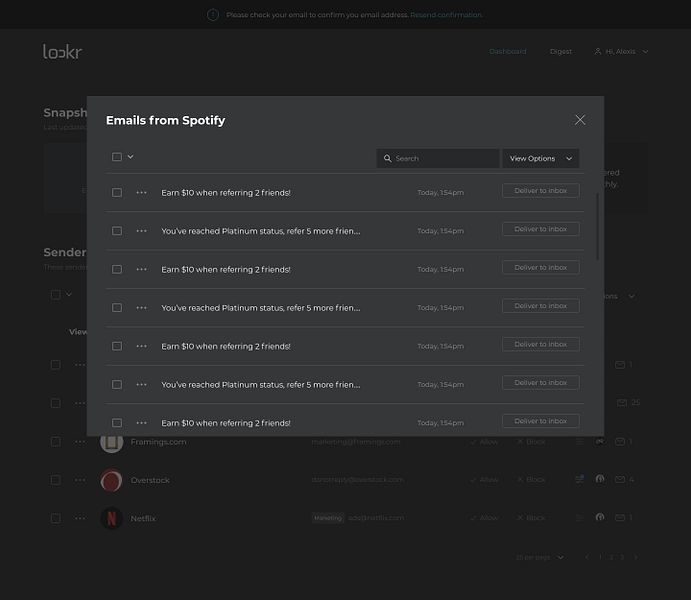Expand chevron beside Senders select-all checkbox
This screenshot has height=600, width=691.
69,294
